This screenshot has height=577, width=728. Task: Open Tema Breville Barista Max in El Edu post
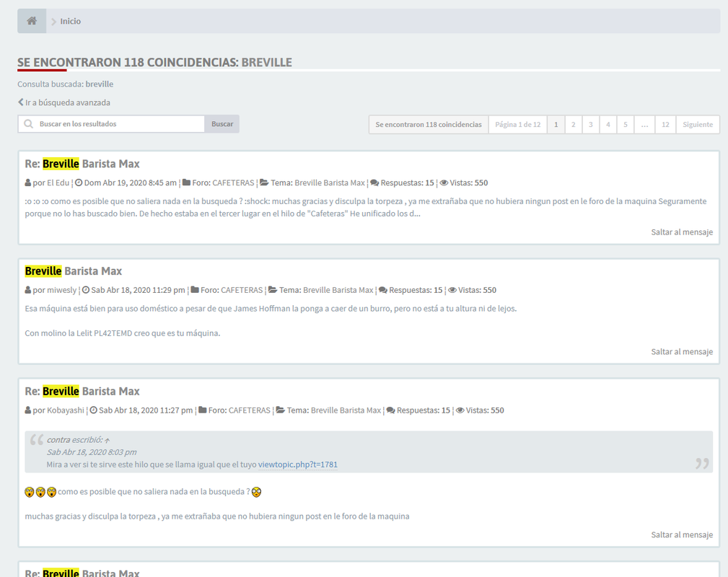(330, 183)
